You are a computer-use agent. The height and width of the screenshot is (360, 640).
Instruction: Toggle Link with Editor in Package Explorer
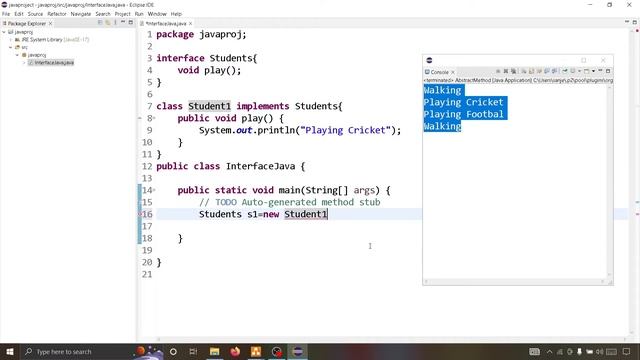point(108,23)
